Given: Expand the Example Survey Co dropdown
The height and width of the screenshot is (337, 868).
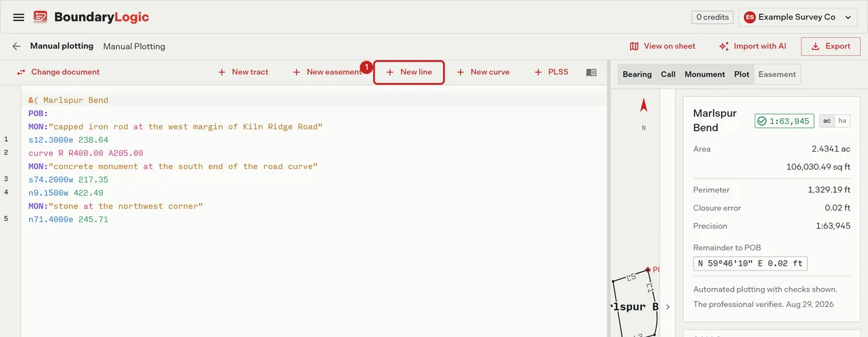Looking at the screenshot, I should tap(798, 17).
